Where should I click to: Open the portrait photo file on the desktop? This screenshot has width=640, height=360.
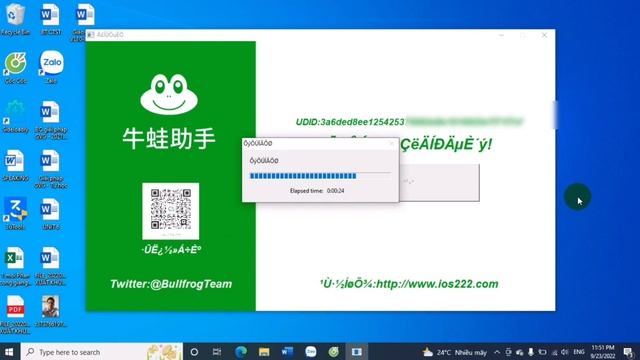pyautogui.click(x=50, y=311)
